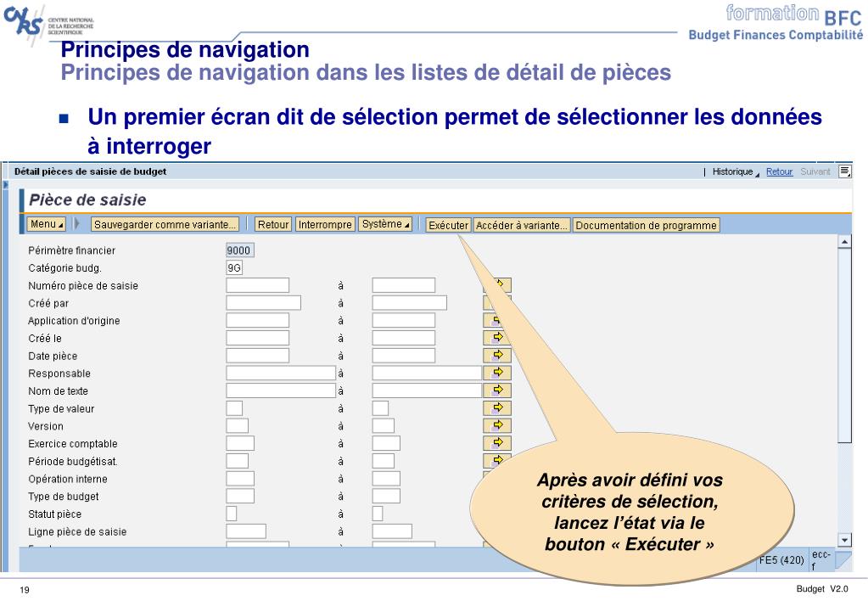Viewport: 868px width, 601px height.
Task: Click the Type de valeur from field
Action: point(234,408)
